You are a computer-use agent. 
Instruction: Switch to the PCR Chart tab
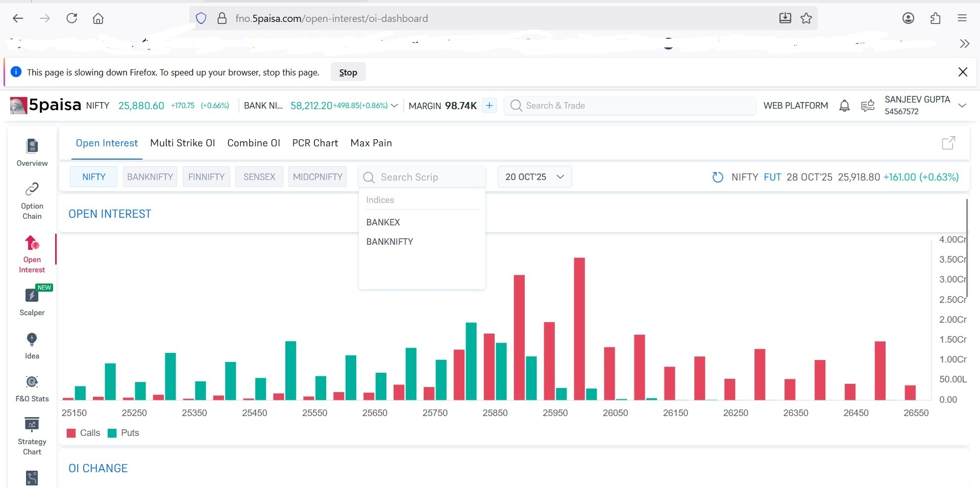click(315, 143)
